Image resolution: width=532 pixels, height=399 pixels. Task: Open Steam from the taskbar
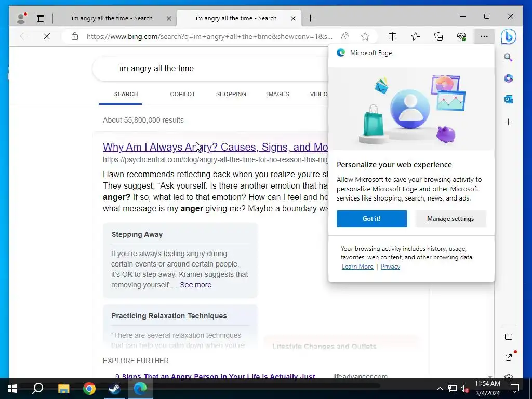[x=115, y=389]
